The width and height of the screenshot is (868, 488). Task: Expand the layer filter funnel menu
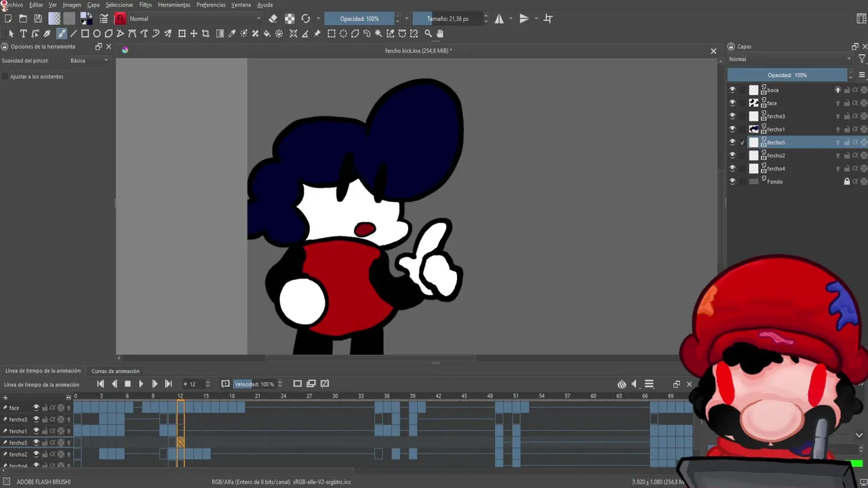point(862,59)
